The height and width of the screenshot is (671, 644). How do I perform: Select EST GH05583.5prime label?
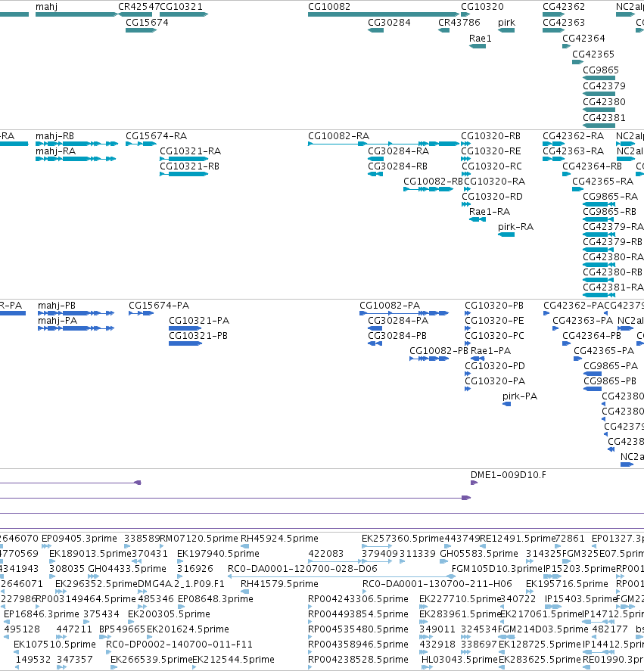(x=479, y=553)
